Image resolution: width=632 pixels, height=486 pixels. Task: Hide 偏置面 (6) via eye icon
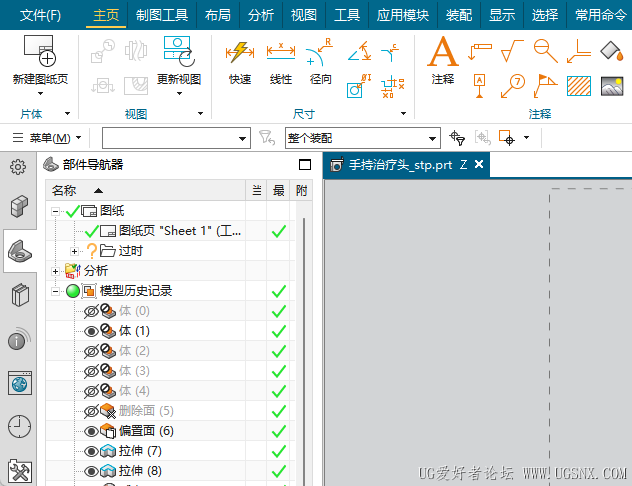click(x=91, y=431)
